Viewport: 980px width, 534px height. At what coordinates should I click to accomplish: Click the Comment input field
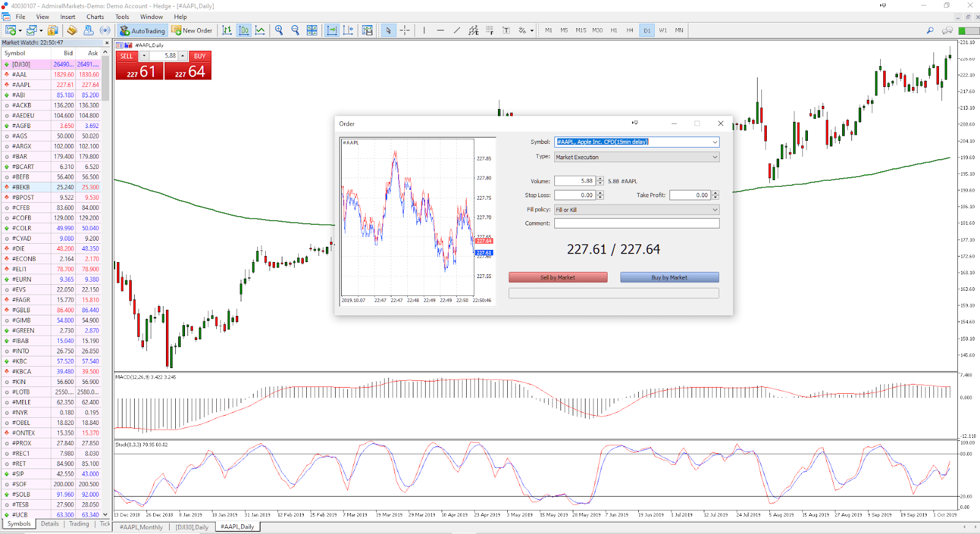point(636,224)
